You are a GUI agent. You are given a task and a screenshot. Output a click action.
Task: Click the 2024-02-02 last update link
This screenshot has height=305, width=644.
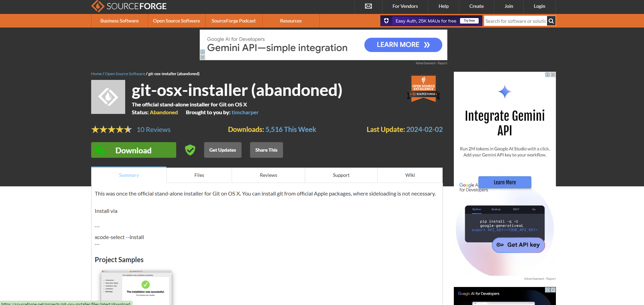pyautogui.click(x=425, y=130)
